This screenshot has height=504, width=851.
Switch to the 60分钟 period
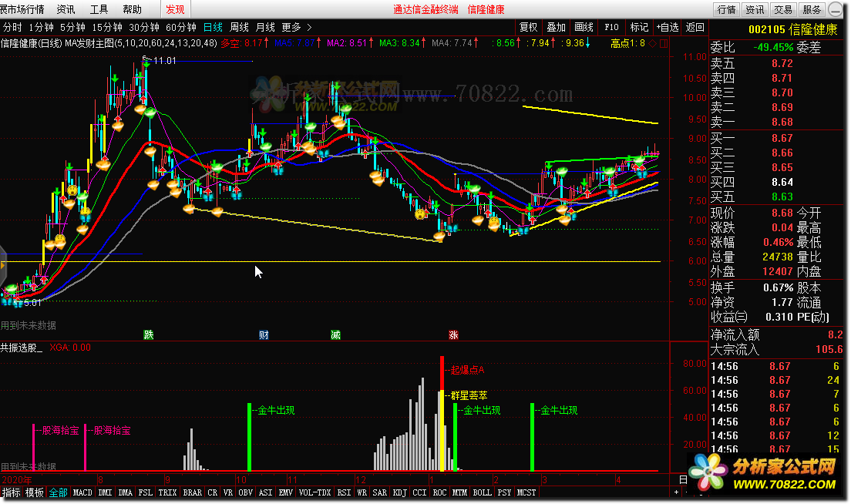[180, 27]
